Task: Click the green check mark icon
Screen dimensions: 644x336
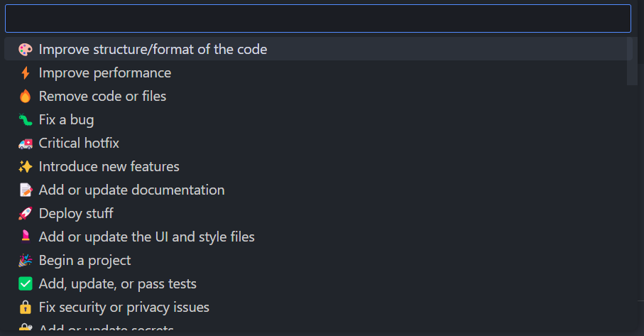Action: click(26, 284)
